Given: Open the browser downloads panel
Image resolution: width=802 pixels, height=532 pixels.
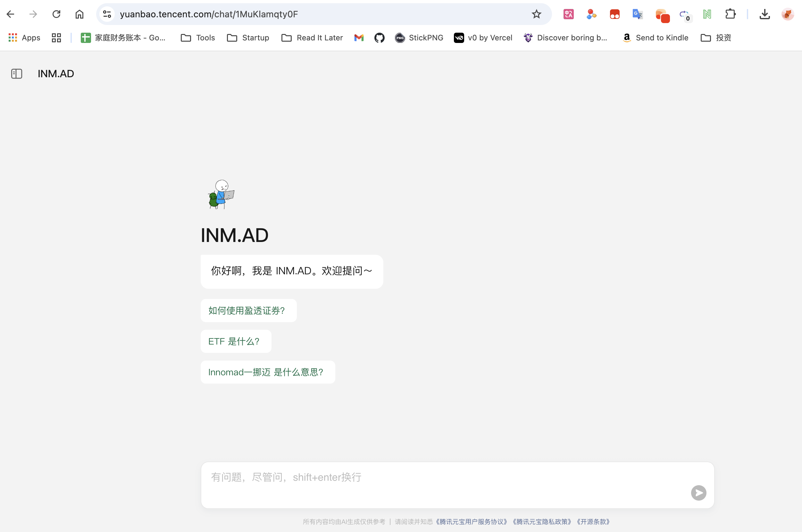Looking at the screenshot, I should click(x=765, y=14).
